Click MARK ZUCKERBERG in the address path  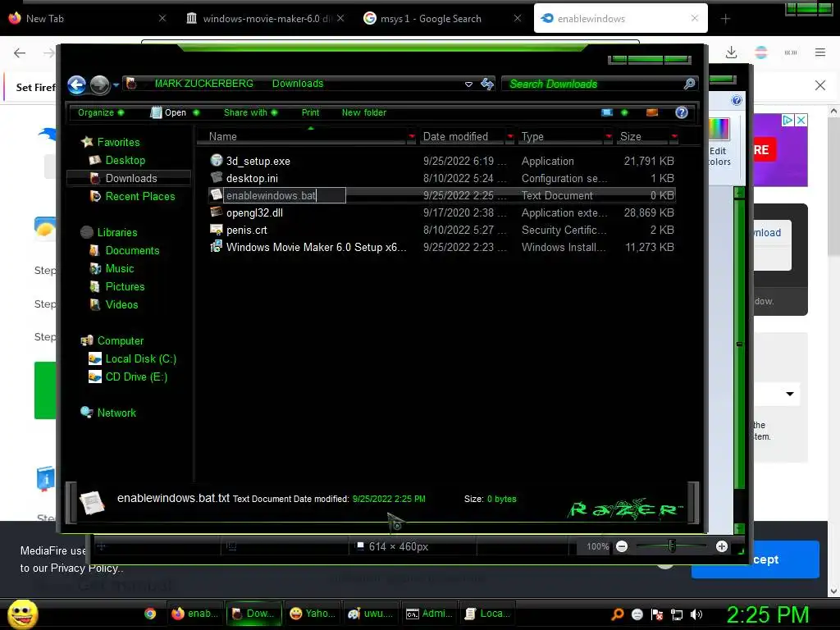point(203,84)
